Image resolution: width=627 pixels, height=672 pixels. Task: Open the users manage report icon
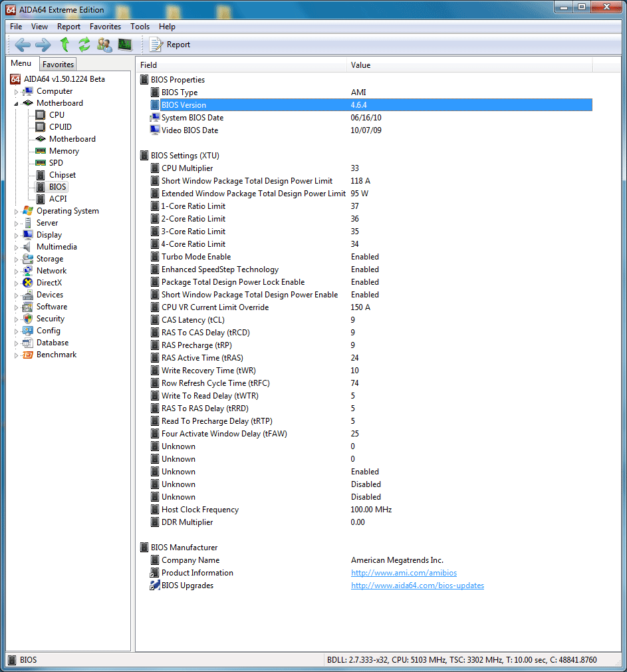click(x=104, y=45)
